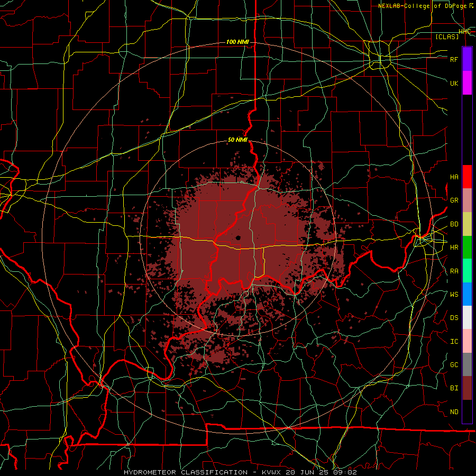The width and height of the screenshot is (476, 476).
Task: Click the magenta UK legend color swatch
Action: coord(467,83)
